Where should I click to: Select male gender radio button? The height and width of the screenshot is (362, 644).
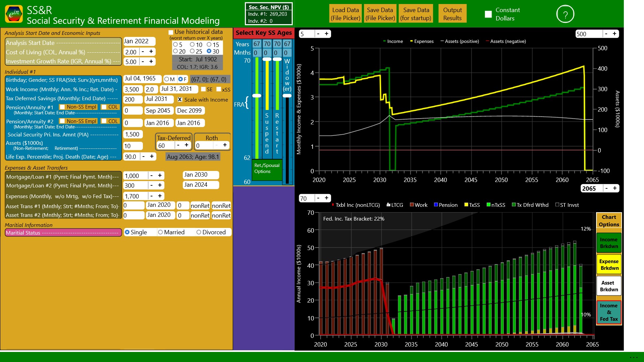tap(167, 79)
